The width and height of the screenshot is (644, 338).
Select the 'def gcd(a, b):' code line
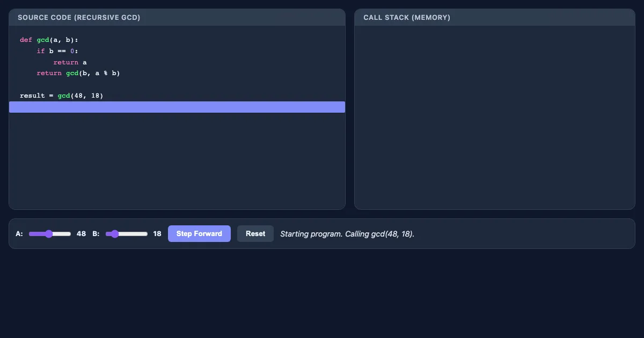click(x=177, y=40)
